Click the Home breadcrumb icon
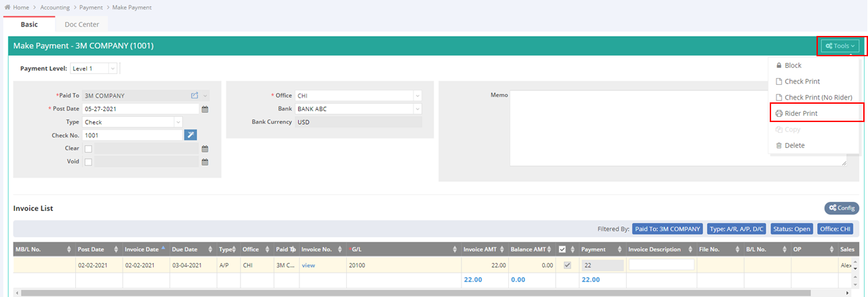 click(7, 7)
